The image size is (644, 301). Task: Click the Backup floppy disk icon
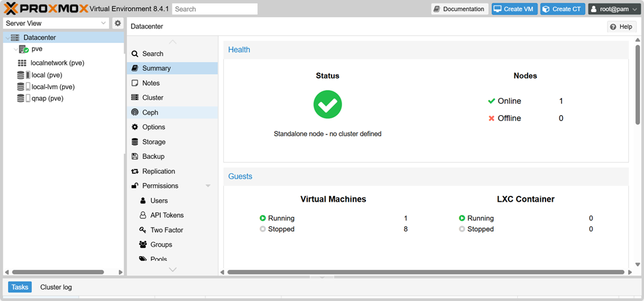tap(135, 157)
